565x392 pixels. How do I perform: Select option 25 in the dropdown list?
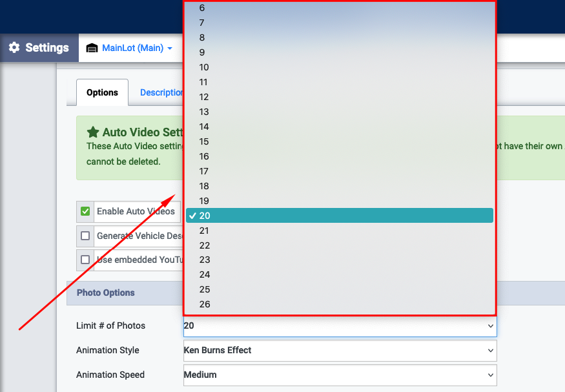(x=340, y=289)
